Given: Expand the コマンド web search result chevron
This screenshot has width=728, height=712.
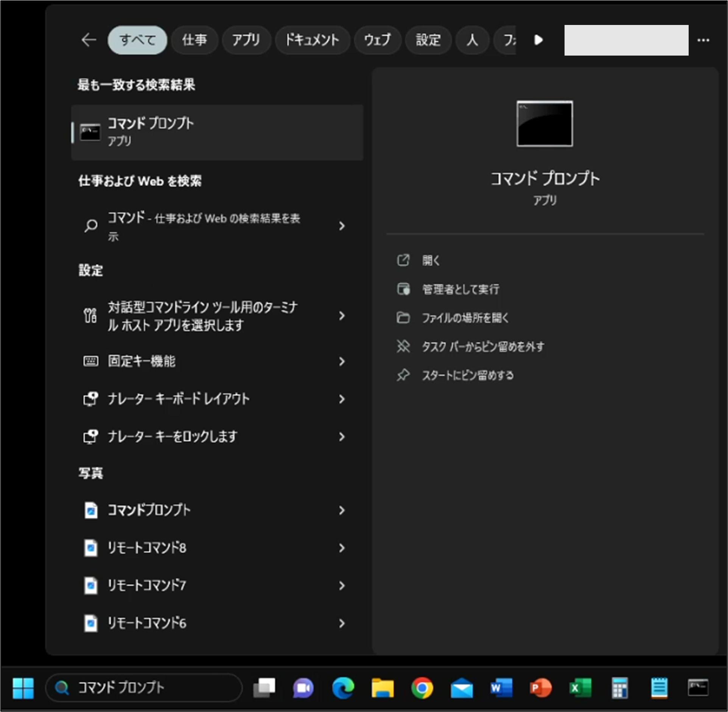Looking at the screenshot, I should point(342,226).
